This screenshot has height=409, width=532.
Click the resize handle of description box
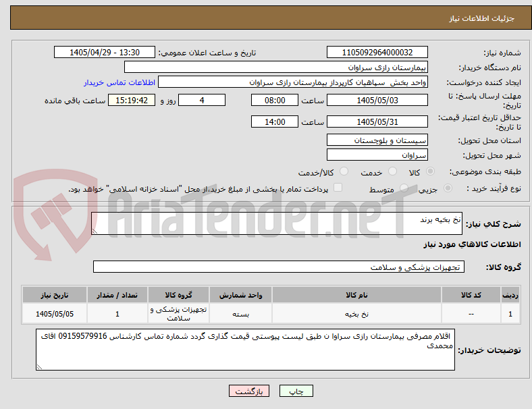point(95,231)
